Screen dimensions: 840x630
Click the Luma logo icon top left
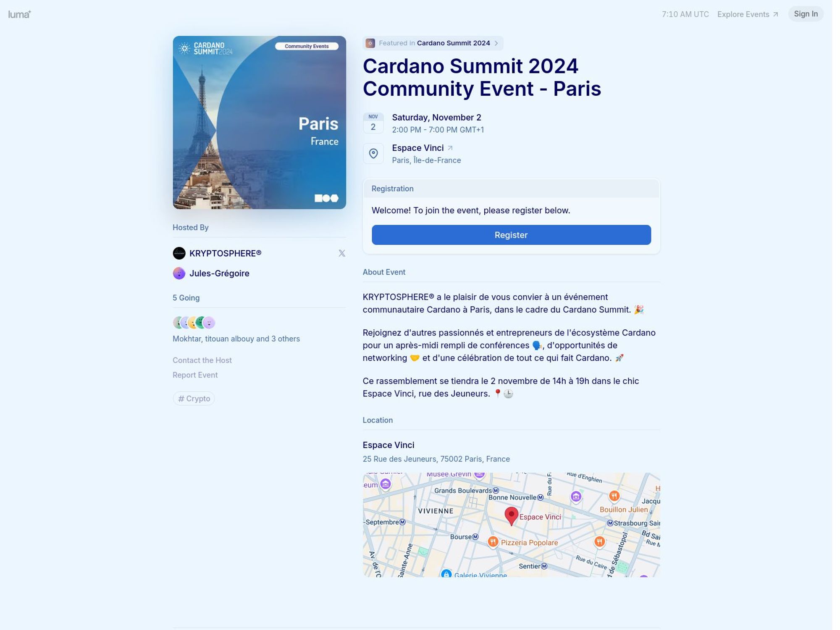(x=20, y=14)
